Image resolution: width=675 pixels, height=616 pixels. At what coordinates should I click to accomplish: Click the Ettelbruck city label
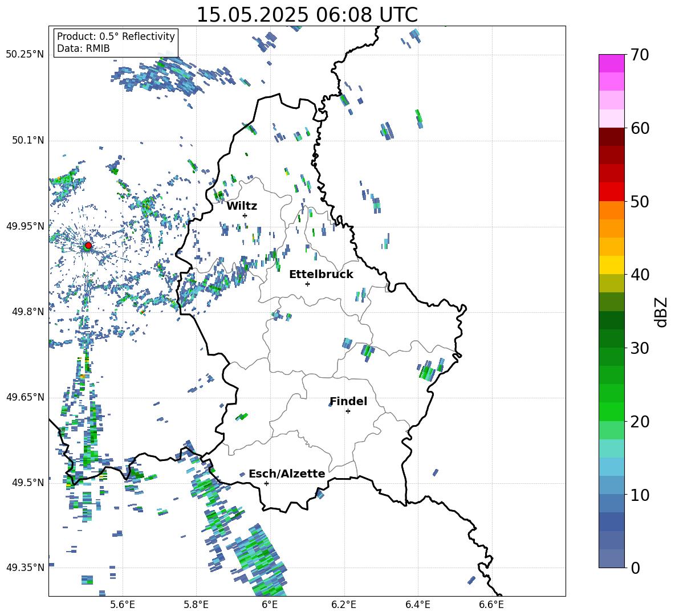tap(321, 275)
